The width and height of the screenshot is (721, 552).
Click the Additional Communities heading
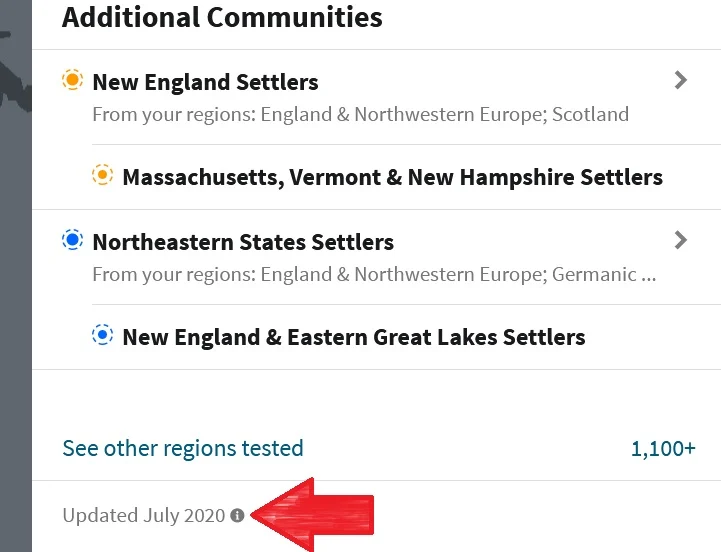tap(222, 17)
